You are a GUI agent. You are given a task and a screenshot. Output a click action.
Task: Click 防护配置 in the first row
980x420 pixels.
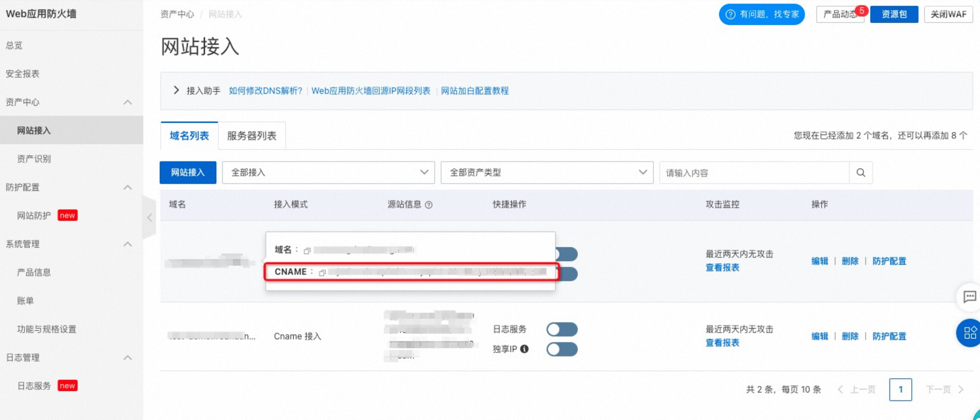click(889, 261)
